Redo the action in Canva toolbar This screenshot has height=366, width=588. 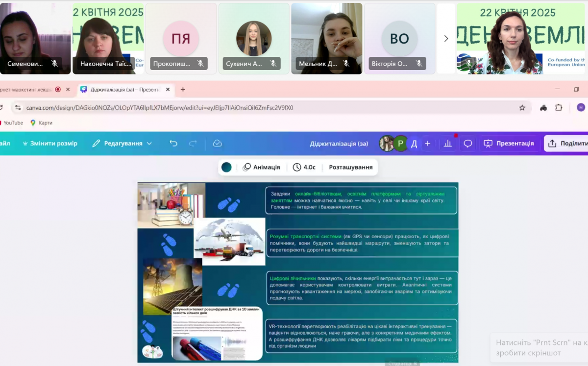point(193,143)
